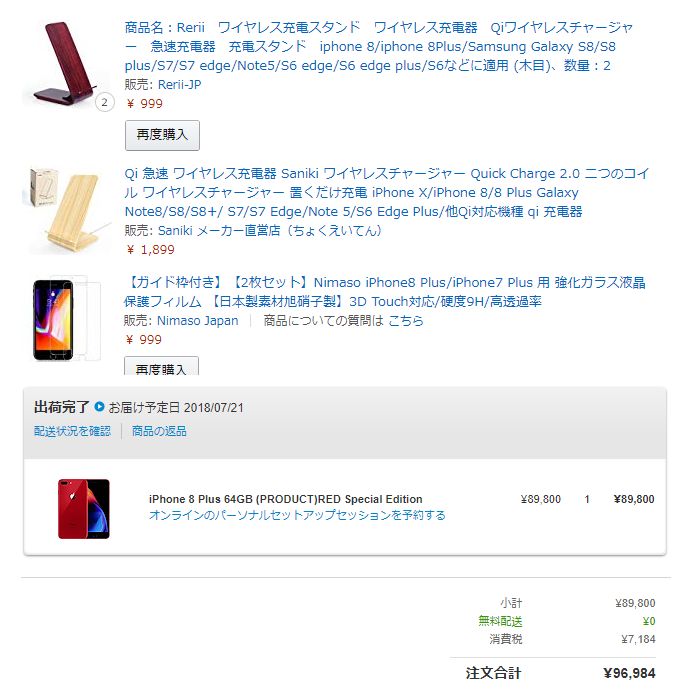Click the Rerii red wood charger thumbnail
677x692 pixels.
point(66,63)
